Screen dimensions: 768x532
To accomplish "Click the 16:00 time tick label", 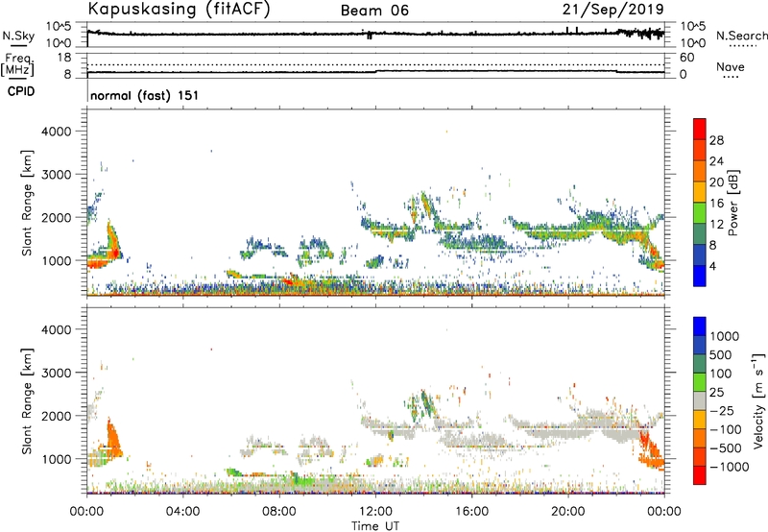I will tap(471, 512).
